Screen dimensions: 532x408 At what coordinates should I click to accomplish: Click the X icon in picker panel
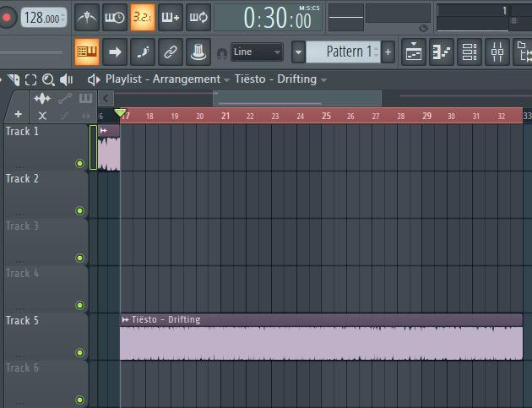pyautogui.click(x=42, y=116)
